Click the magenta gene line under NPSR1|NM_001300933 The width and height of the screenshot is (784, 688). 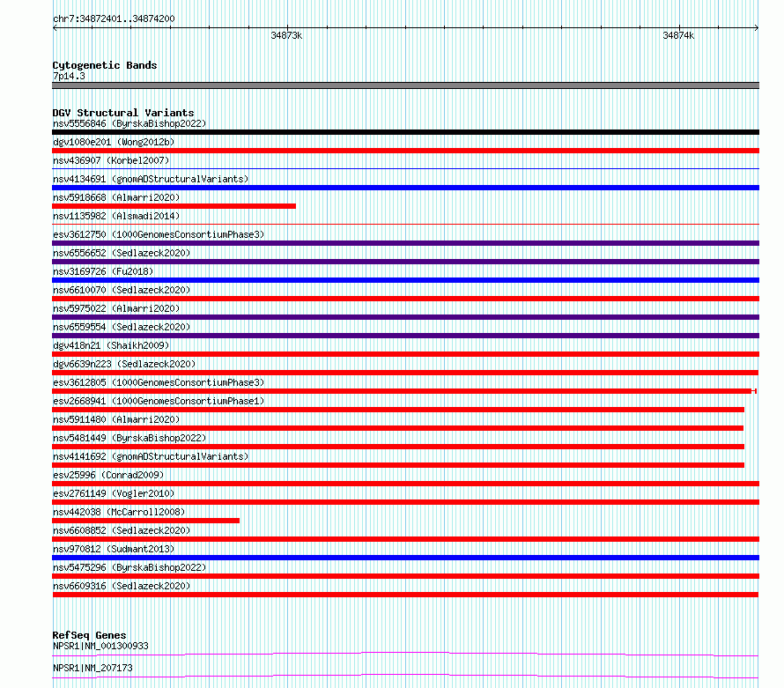coord(405,654)
